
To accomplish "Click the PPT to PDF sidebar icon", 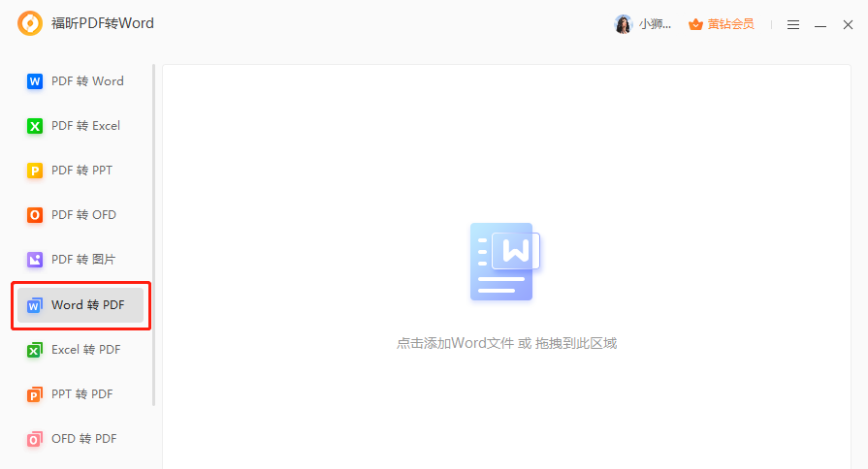I will [35, 394].
